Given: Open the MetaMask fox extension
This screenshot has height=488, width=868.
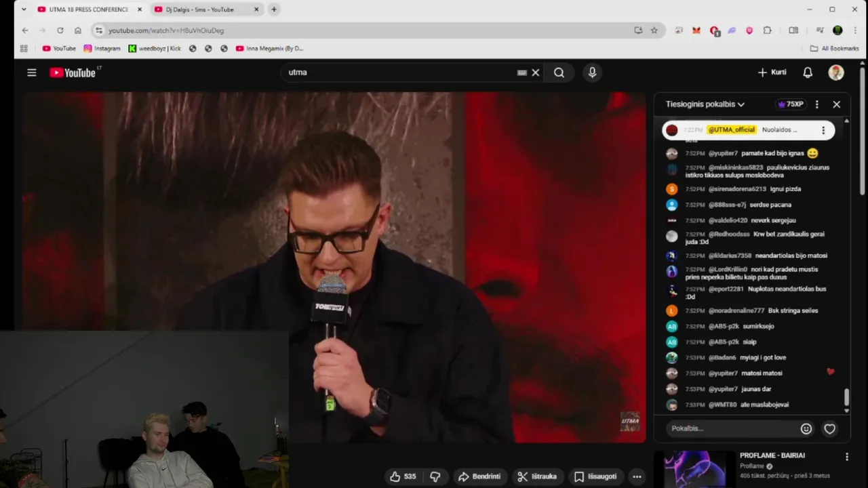Looking at the screenshot, I should coord(696,30).
